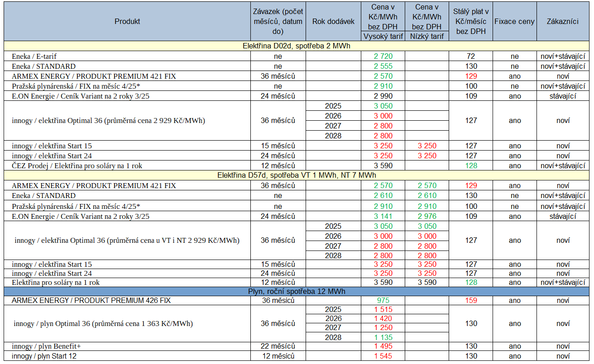Click the green 2 720 price cell
The image size is (594, 364).
click(x=383, y=57)
